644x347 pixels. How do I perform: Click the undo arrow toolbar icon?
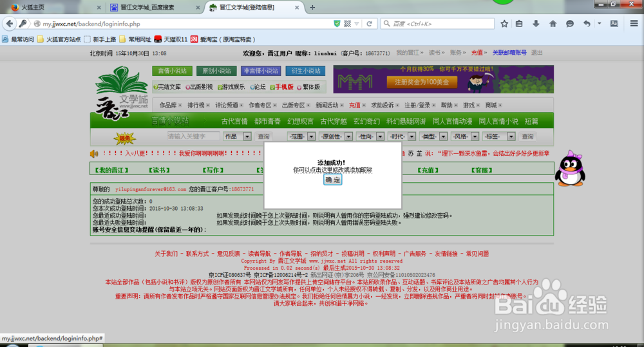click(x=587, y=24)
